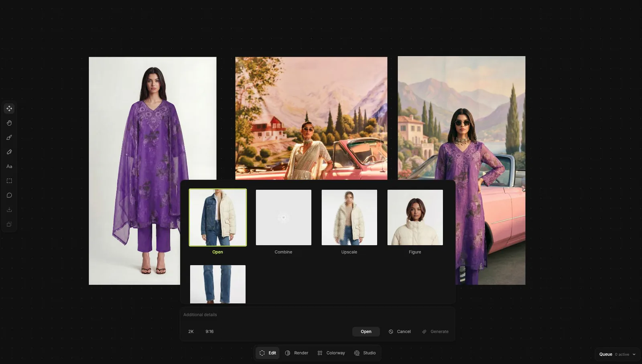This screenshot has width=642, height=364.
Task: Select the saree model with pink car image
Action: [x=311, y=118]
